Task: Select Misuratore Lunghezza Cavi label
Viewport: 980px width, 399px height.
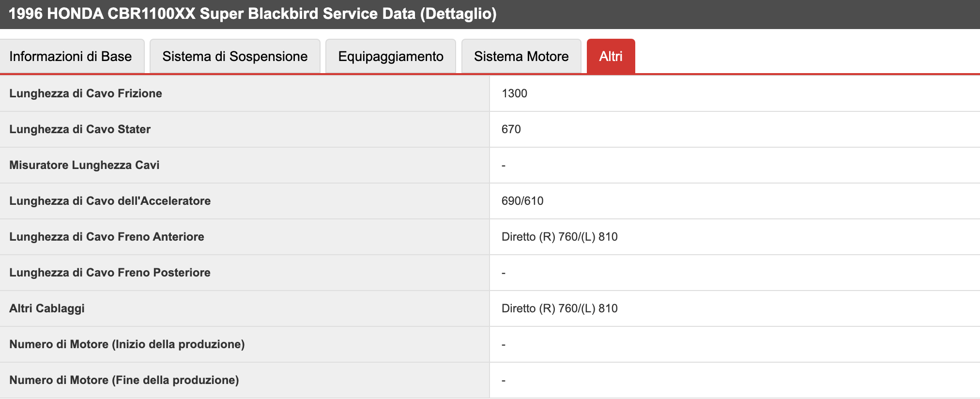Action: [84, 165]
